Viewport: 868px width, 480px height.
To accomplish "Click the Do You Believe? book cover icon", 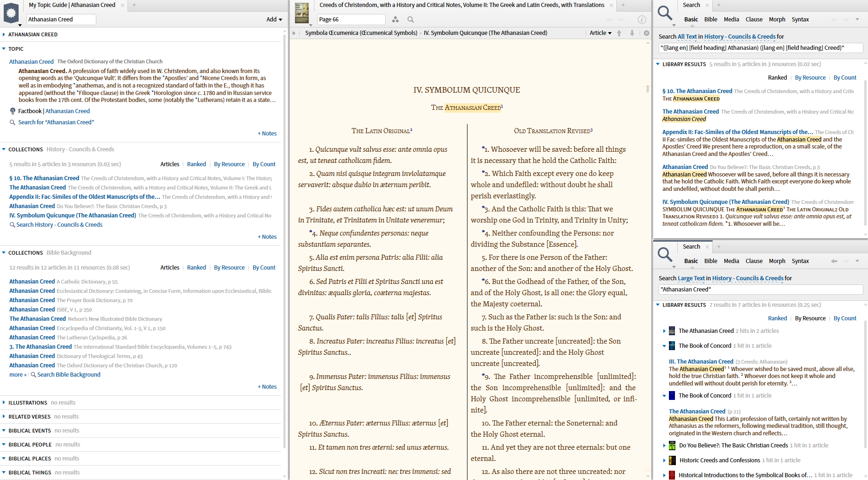I will (672, 446).
